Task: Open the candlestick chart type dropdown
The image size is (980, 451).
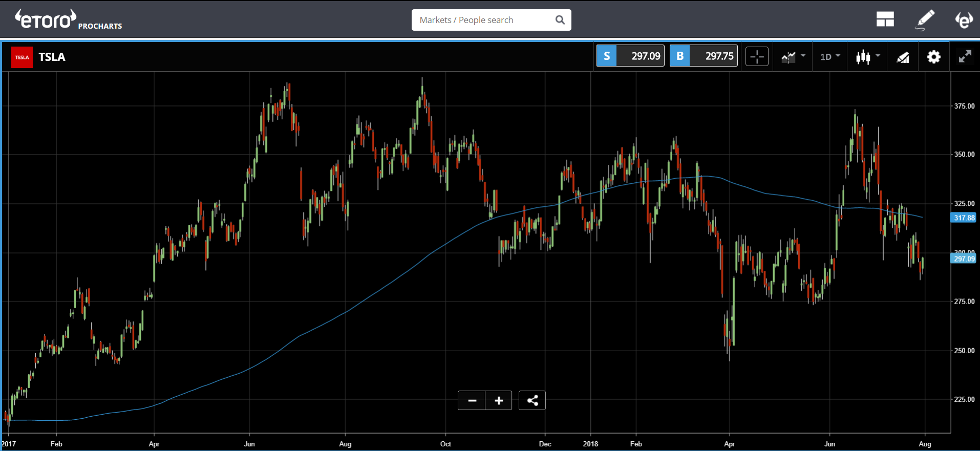Action: tap(868, 56)
